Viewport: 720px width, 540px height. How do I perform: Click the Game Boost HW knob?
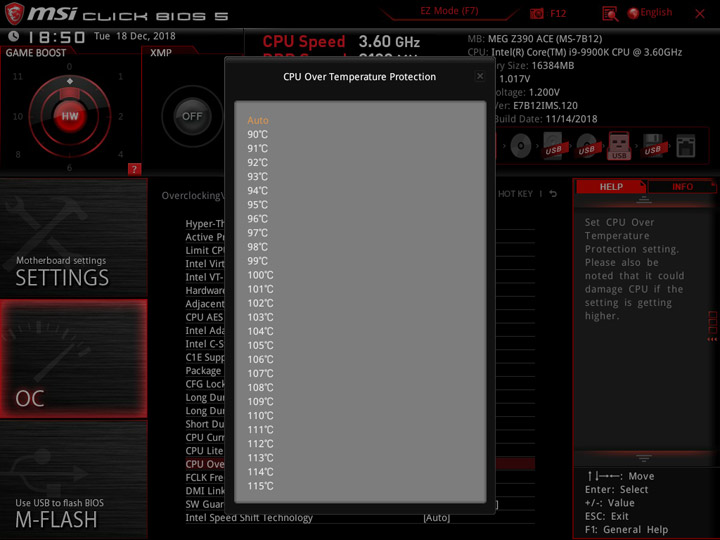tap(70, 116)
